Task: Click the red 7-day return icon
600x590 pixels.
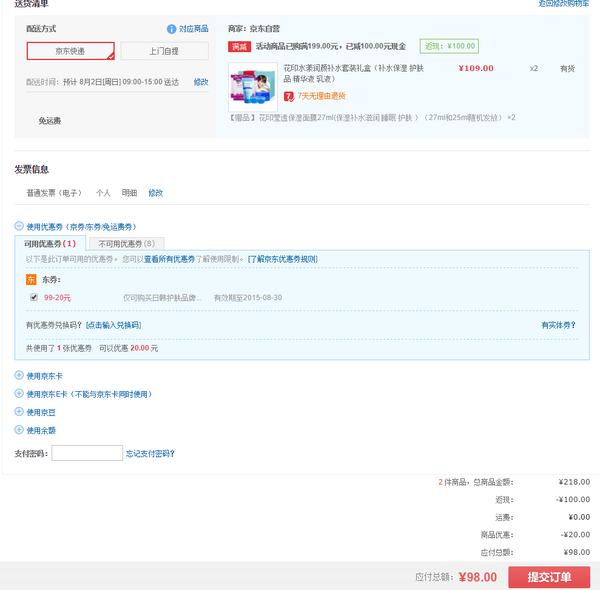Action: pos(289,96)
